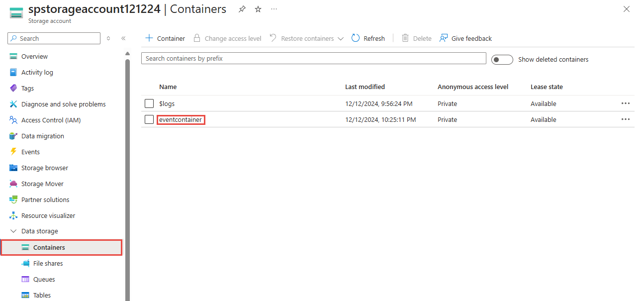Click Available lease state in the eventcontainer row

coord(544,119)
